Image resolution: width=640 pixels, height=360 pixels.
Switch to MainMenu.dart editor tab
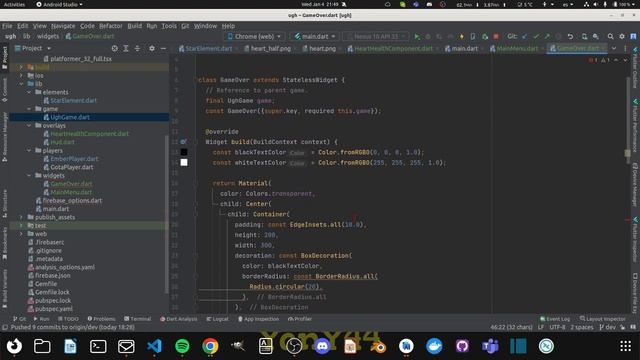(x=516, y=48)
